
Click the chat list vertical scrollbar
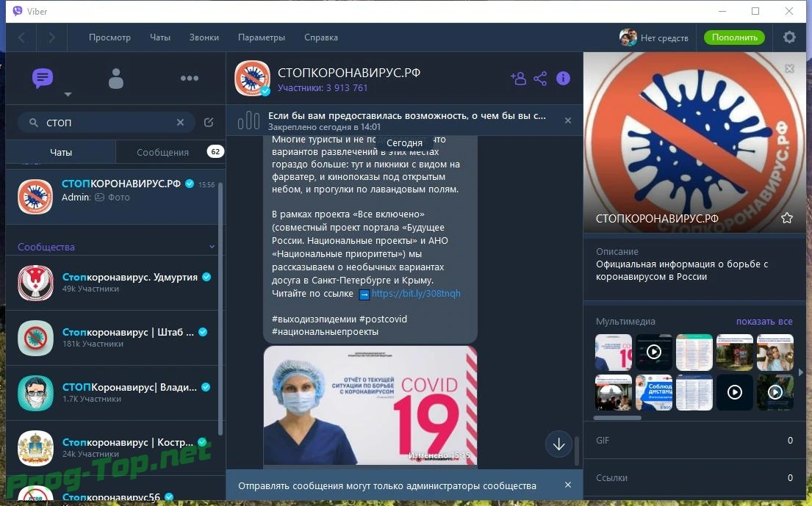click(220, 309)
